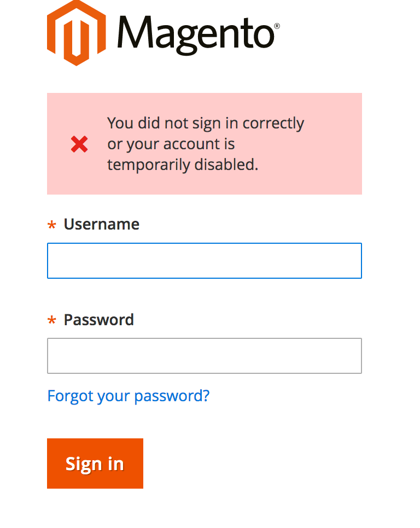Place cursor in the blue-outlined Username box
Screen dimensions: 420x528
[205, 261]
